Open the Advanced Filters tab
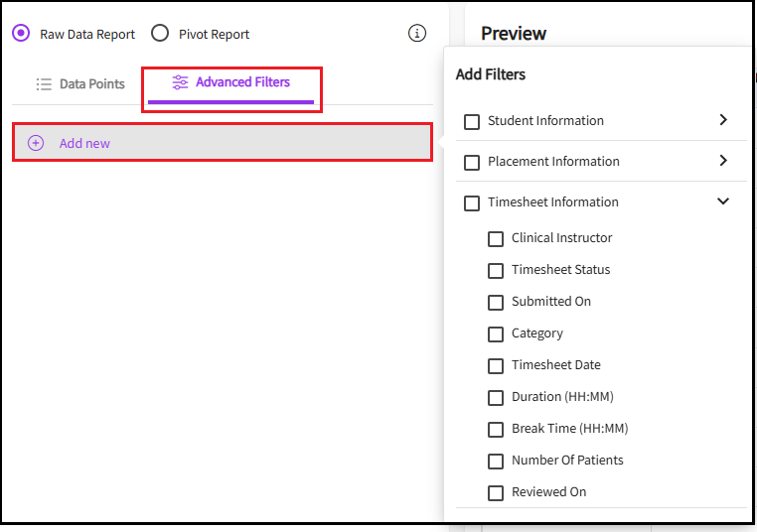The width and height of the screenshot is (757, 532). [x=231, y=82]
